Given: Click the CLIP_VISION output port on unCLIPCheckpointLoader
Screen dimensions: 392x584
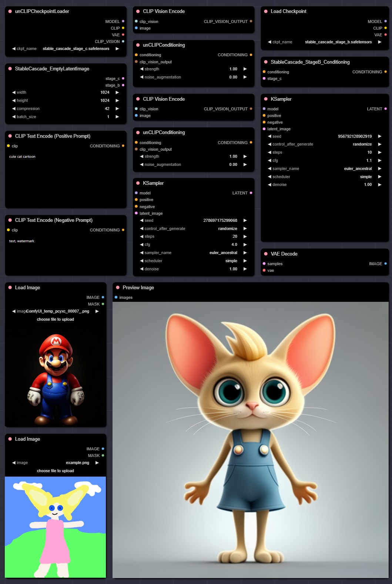Looking at the screenshot, I should 123,41.
